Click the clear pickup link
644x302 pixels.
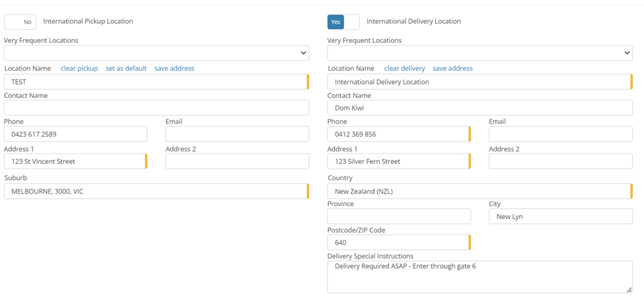79,68
